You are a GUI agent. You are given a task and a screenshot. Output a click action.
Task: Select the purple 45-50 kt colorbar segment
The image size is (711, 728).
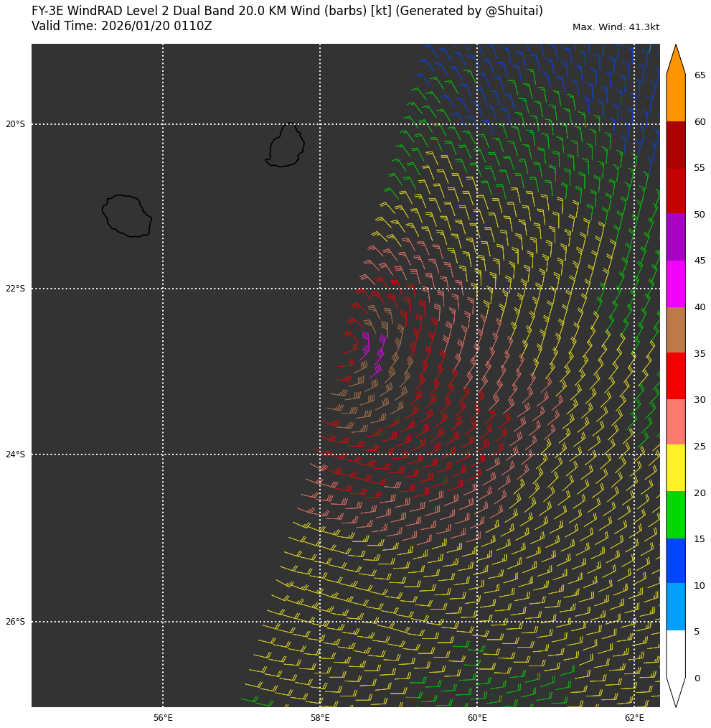coord(675,237)
